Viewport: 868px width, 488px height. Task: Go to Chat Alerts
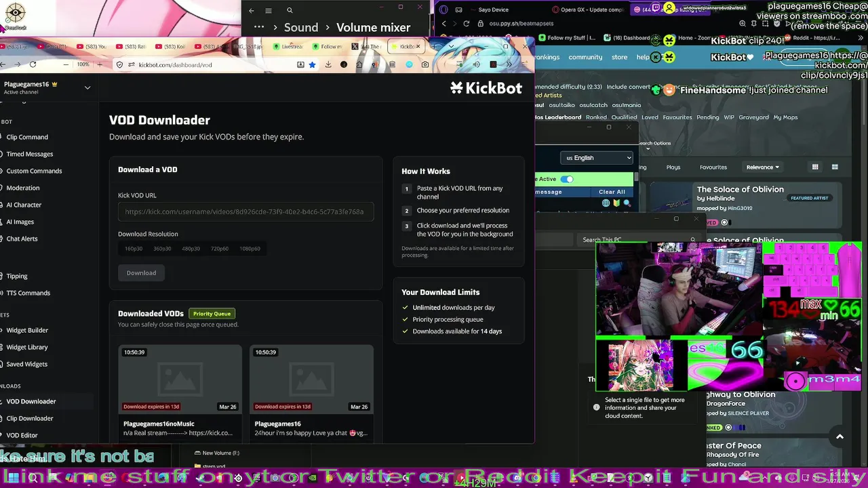coord(22,239)
